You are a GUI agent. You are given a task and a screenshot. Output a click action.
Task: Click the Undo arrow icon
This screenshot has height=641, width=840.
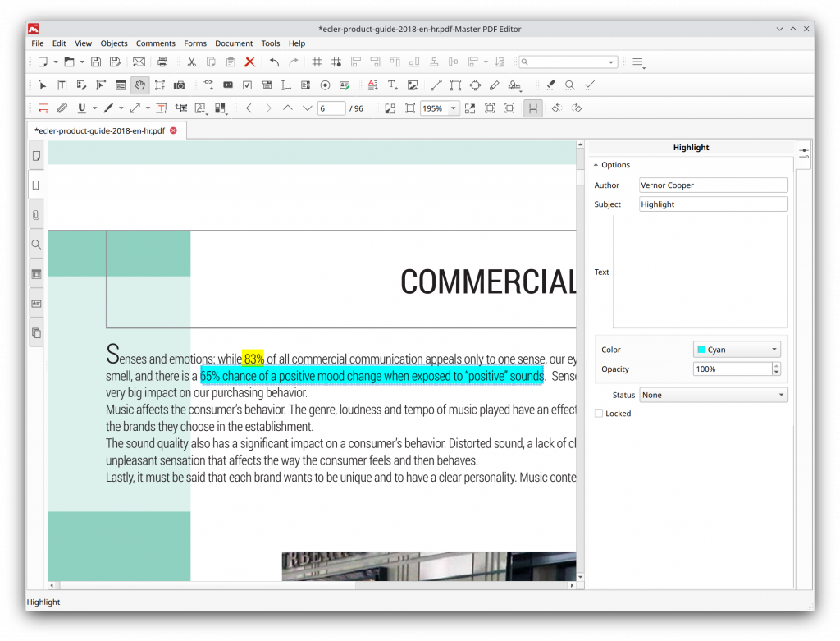pos(274,62)
